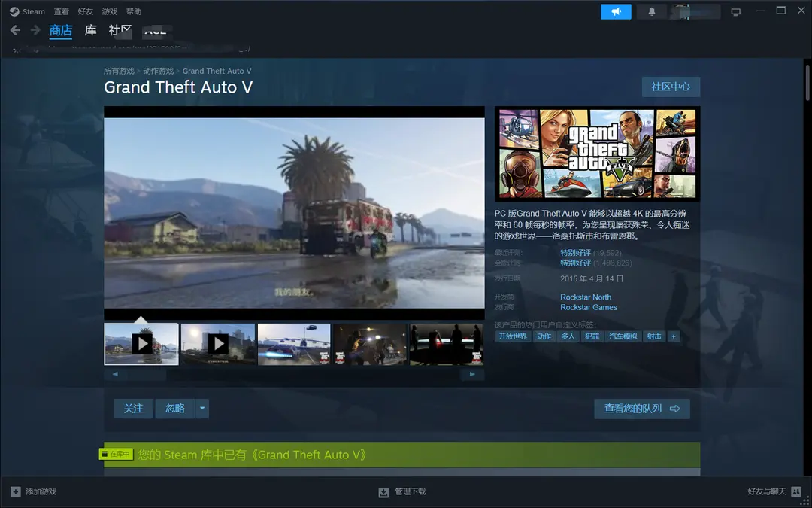
Task: Click the 关注 follow button
Action: tap(134, 409)
